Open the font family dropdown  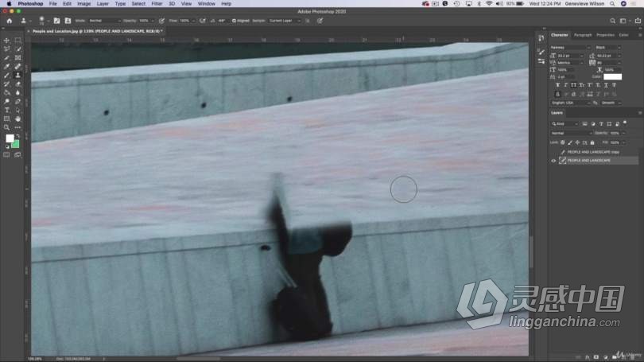point(570,47)
